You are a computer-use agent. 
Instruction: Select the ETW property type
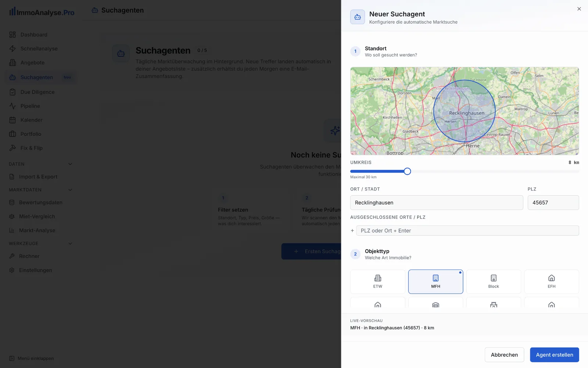(x=378, y=282)
